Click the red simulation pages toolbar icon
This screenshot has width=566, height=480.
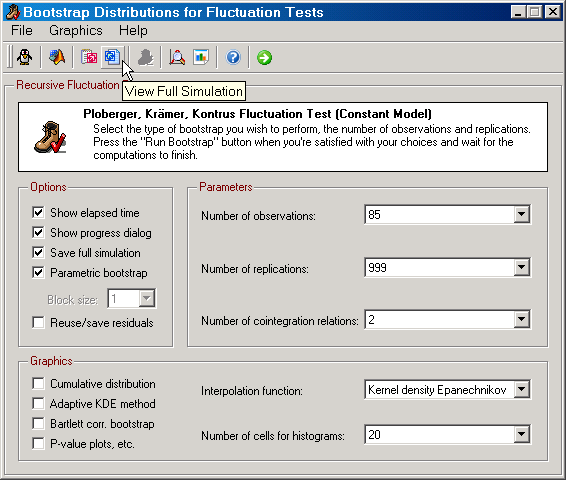coord(89,57)
